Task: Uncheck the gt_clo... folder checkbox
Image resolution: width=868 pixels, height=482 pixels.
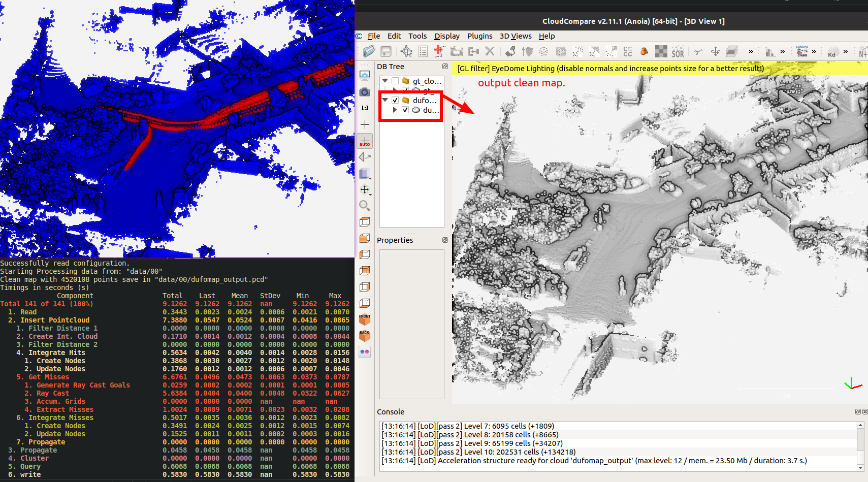Action: [395, 81]
